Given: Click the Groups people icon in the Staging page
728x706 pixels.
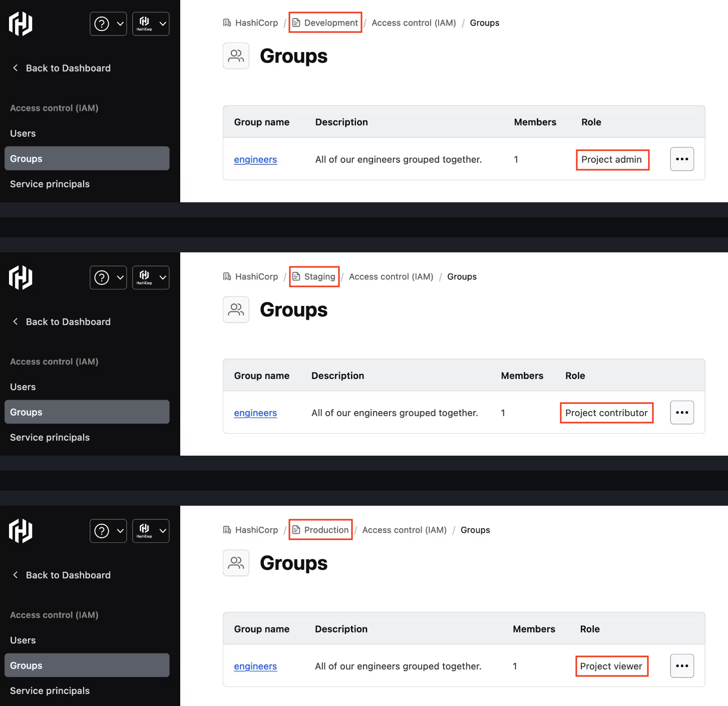Looking at the screenshot, I should coord(236,309).
